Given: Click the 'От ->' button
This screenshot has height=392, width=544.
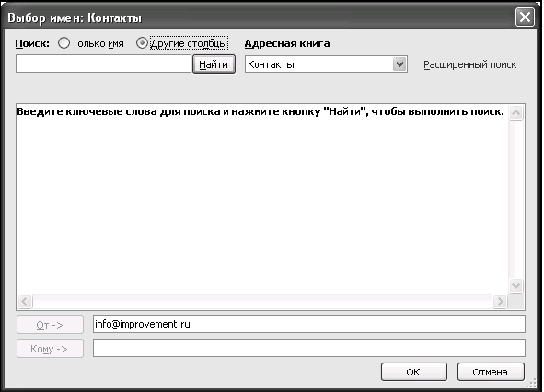Looking at the screenshot, I should click(50, 325).
